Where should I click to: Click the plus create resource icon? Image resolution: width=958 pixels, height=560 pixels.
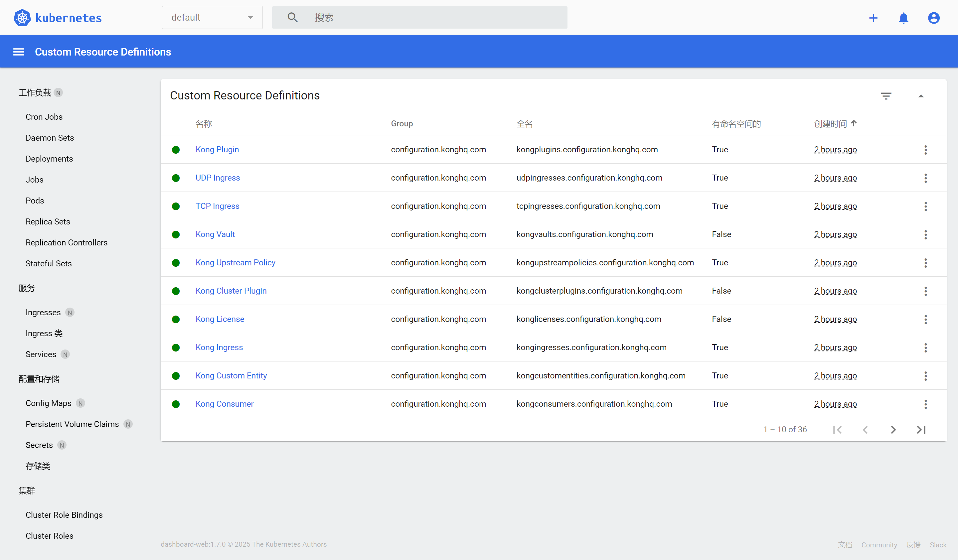pyautogui.click(x=873, y=18)
